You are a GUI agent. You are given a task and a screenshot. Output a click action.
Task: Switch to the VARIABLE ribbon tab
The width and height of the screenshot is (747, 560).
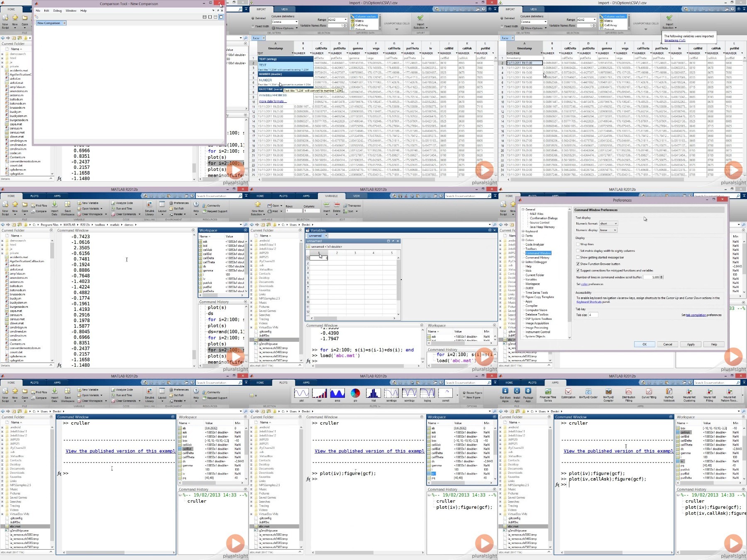pyautogui.click(x=331, y=196)
